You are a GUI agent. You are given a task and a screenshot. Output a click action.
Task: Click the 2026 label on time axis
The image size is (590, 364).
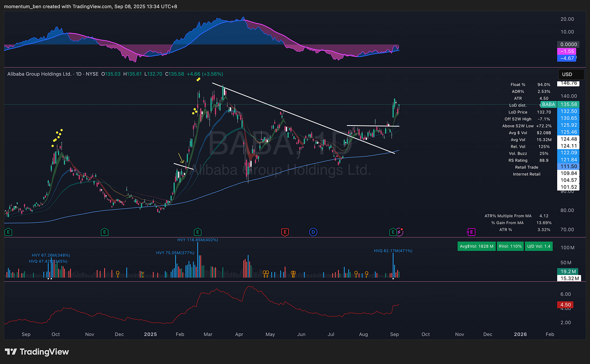[520, 334]
